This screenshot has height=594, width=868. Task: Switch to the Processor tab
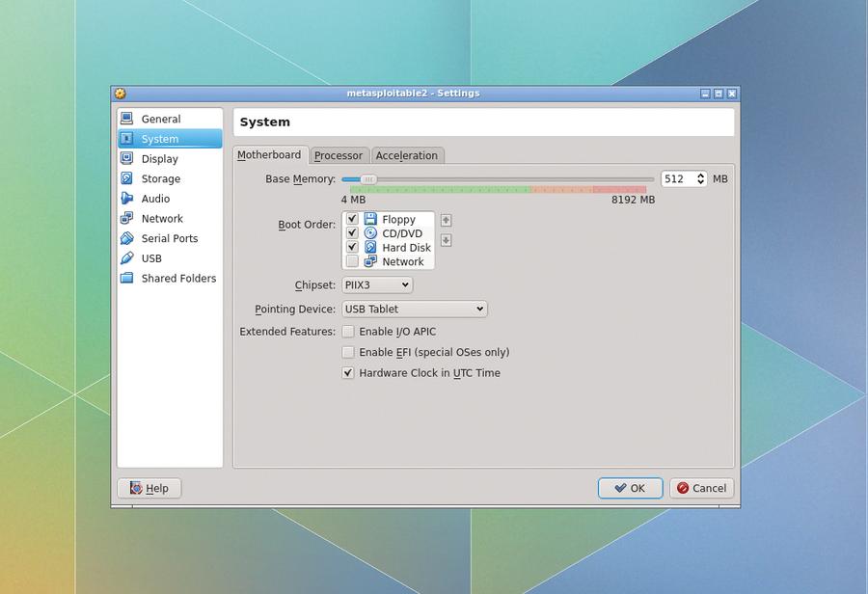tap(339, 155)
